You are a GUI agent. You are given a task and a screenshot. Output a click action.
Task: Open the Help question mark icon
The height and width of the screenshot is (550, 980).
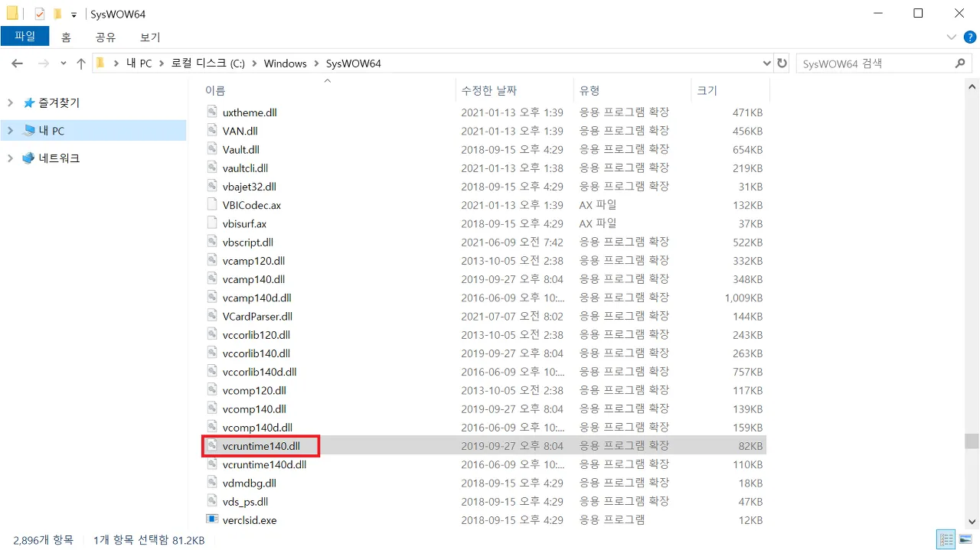[969, 37]
